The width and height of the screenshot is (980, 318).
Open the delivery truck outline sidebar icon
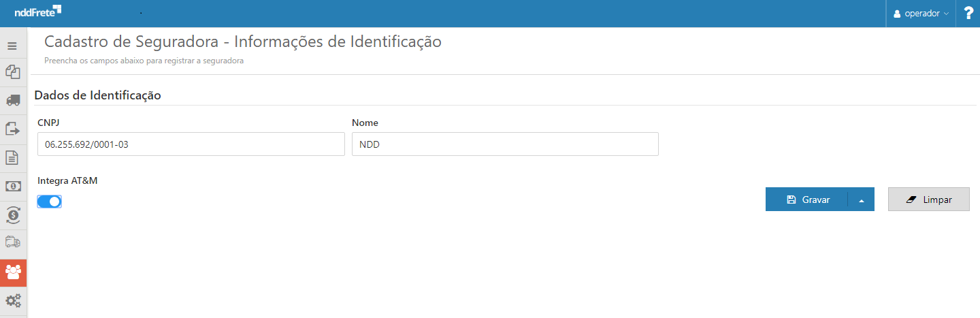12,242
